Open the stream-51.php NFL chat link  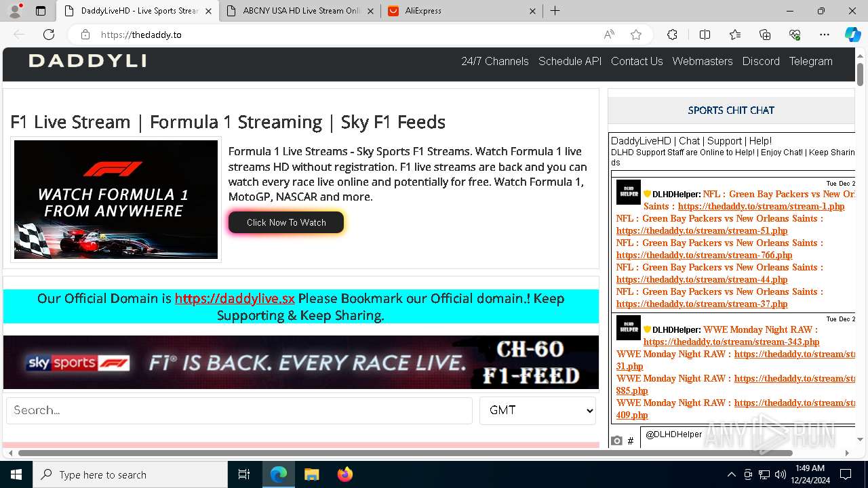tap(702, 231)
